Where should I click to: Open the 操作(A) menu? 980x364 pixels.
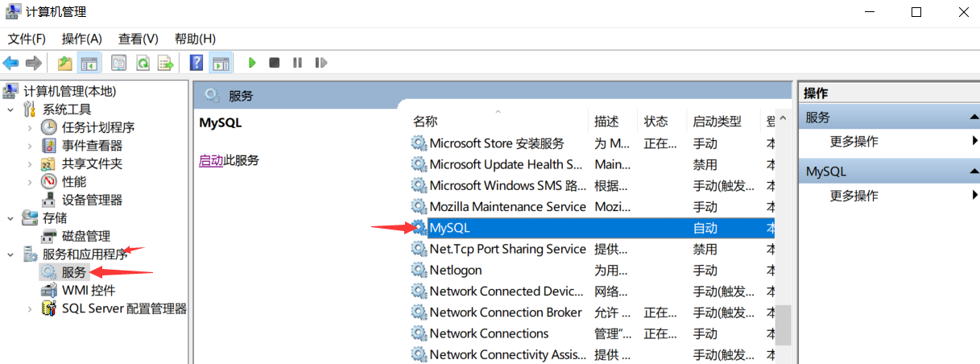click(82, 39)
